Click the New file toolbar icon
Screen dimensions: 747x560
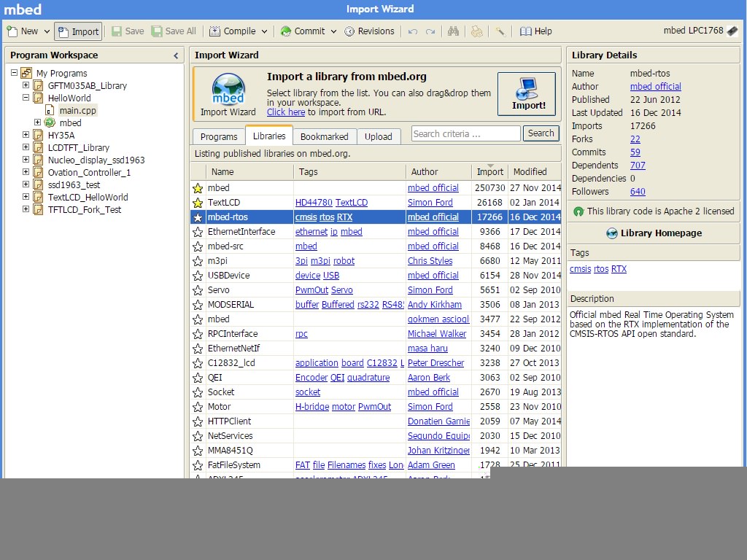point(12,31)
